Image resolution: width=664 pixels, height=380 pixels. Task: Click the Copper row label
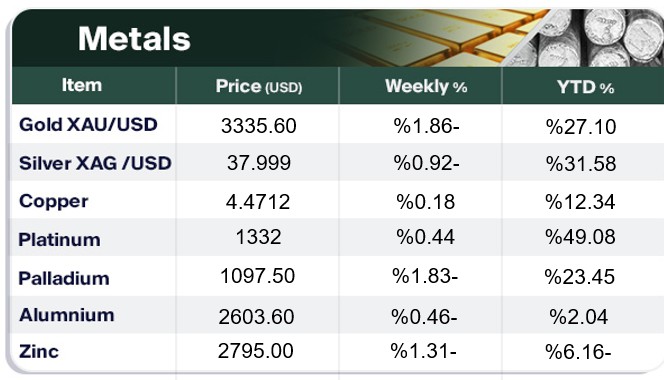pyautogui.click(x=53, y=201)
